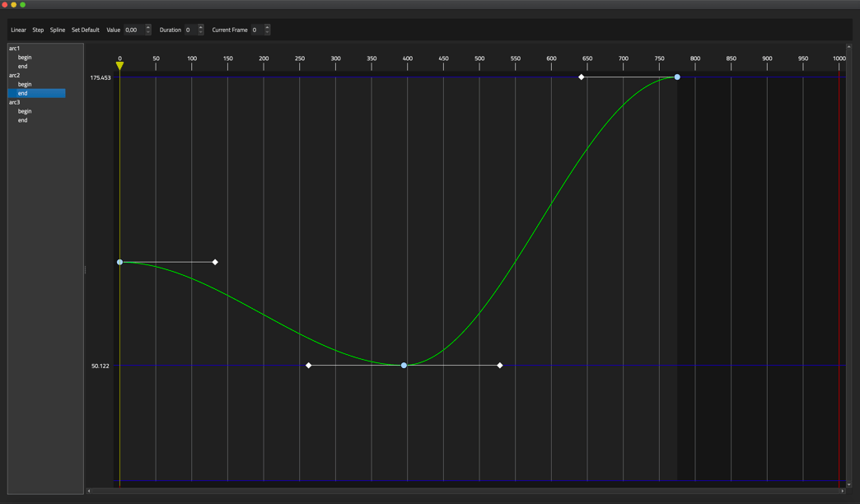
Task: Click the left tangent handle of middle keyframe
Action: (x=309, y=366)
